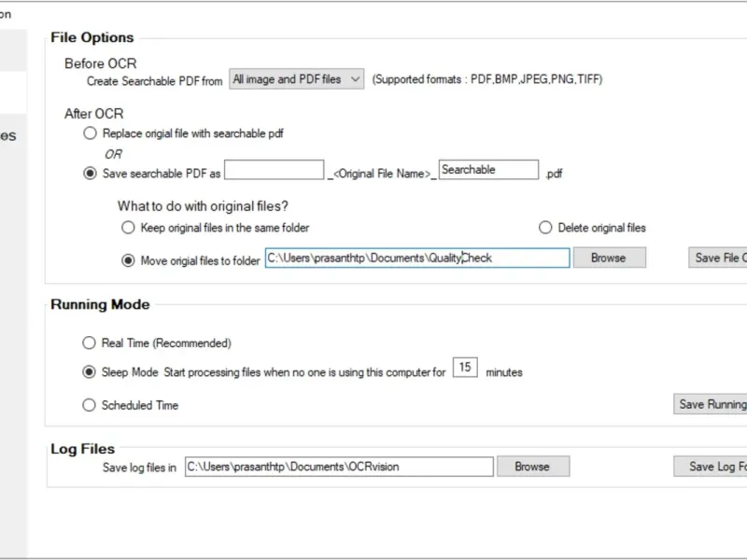Click the 'Searchable' suffix text field
This screenshot has width=747, height=560.
pyautogui.click(x=488, y=170)
